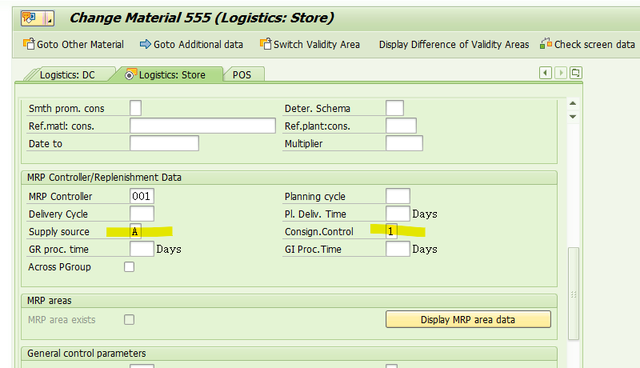Viewport: 640px width, 368px height.
Task: Show next tabs with right arrow icon
Action: (561, 73)
